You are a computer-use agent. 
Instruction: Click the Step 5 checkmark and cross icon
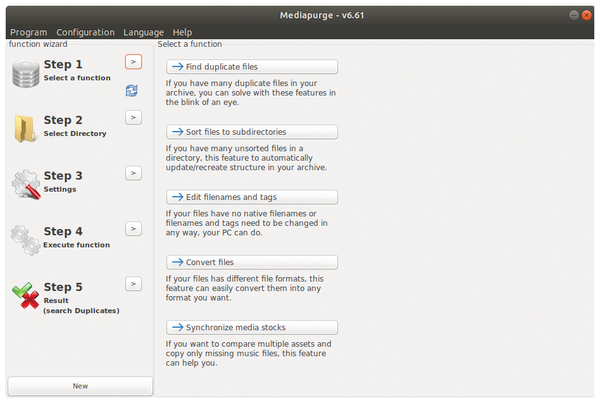tap(26, 295)
